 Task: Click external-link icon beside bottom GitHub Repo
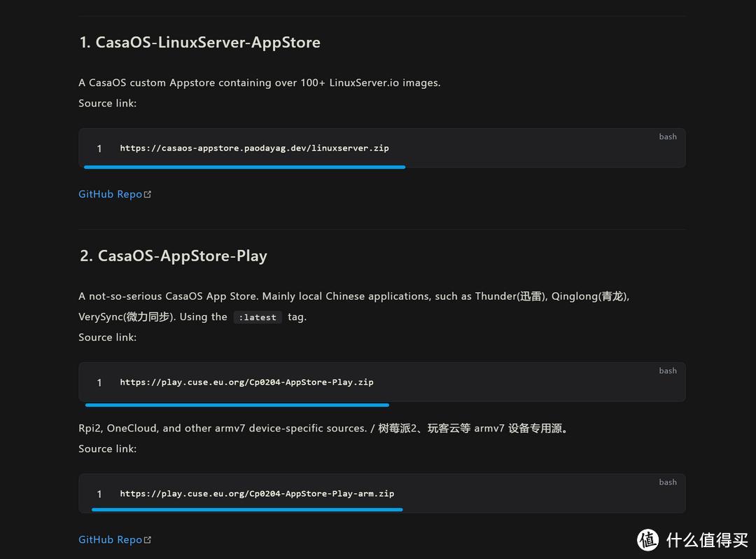[148, 540]
